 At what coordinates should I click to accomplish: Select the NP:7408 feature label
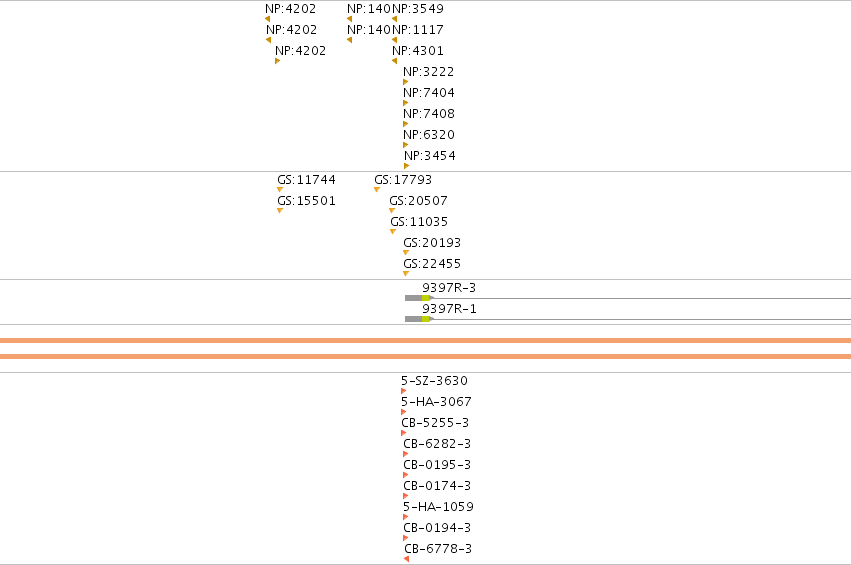tap(429, 114)
